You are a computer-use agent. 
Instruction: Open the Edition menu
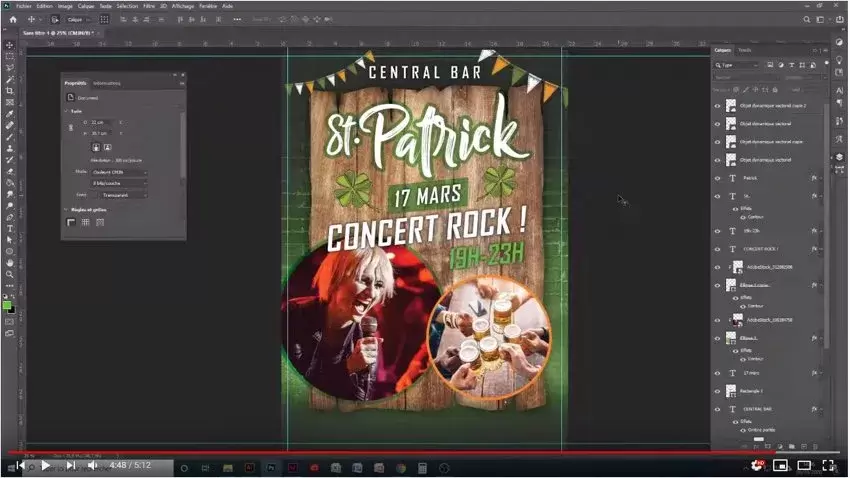pos(44,6)
